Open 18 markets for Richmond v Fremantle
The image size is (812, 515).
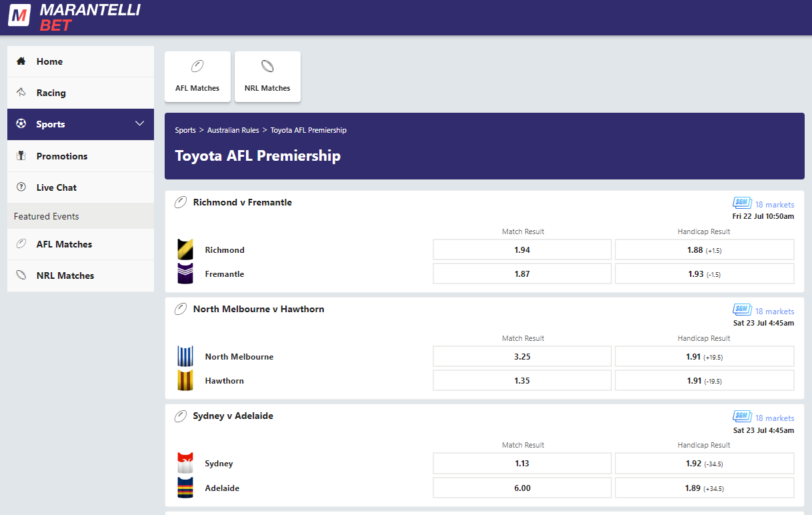coord(774,205)
